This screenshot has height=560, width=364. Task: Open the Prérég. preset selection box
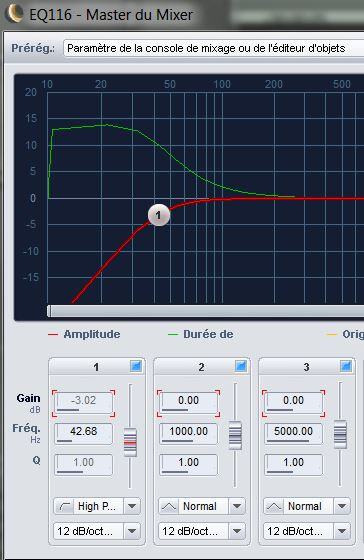point(214,48)
